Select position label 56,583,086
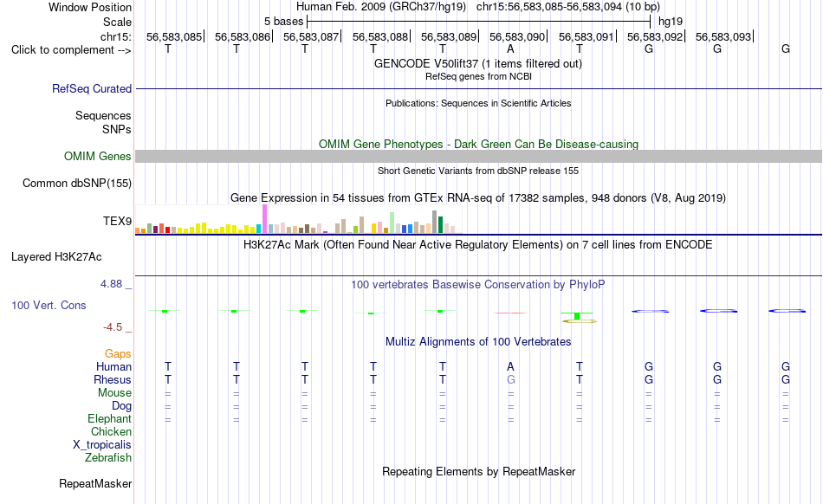Image resolution: width=823 pixels, height=504 pixels. pyautogui.click(x=243, y=36)
